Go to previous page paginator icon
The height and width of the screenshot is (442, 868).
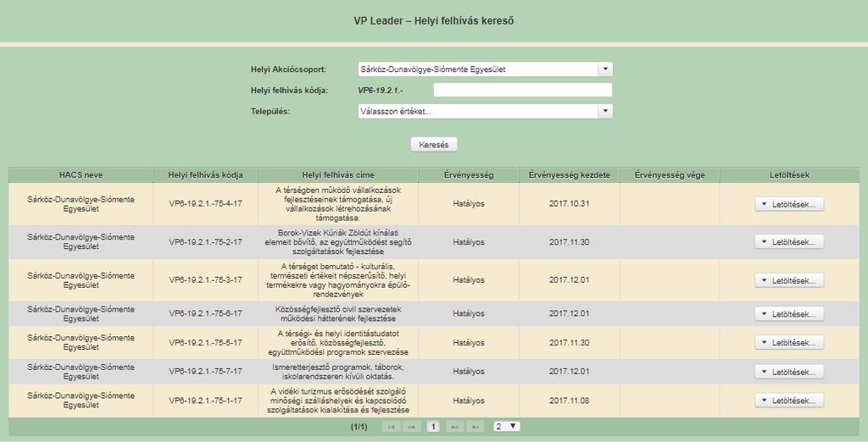pyautogui.click(x=411, y=427)
